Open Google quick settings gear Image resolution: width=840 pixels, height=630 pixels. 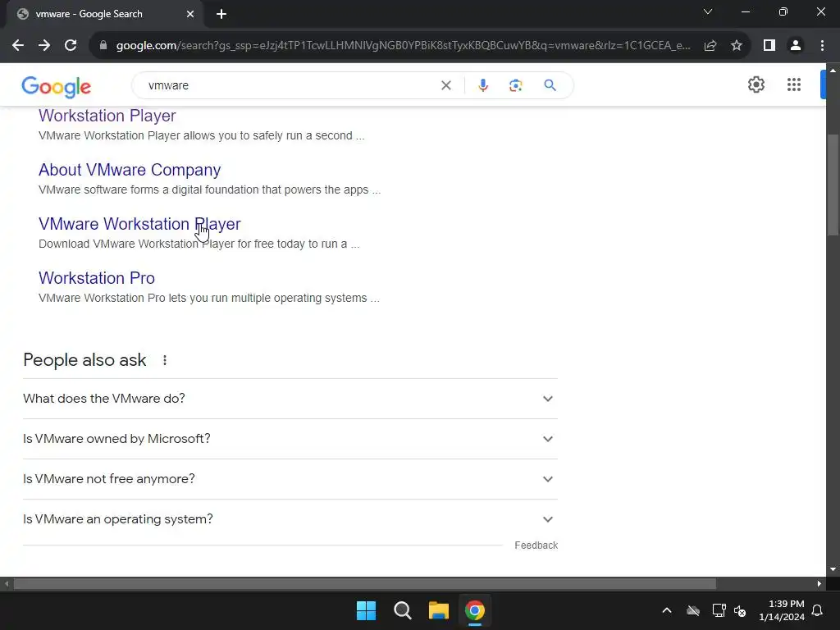click(756, 84)
